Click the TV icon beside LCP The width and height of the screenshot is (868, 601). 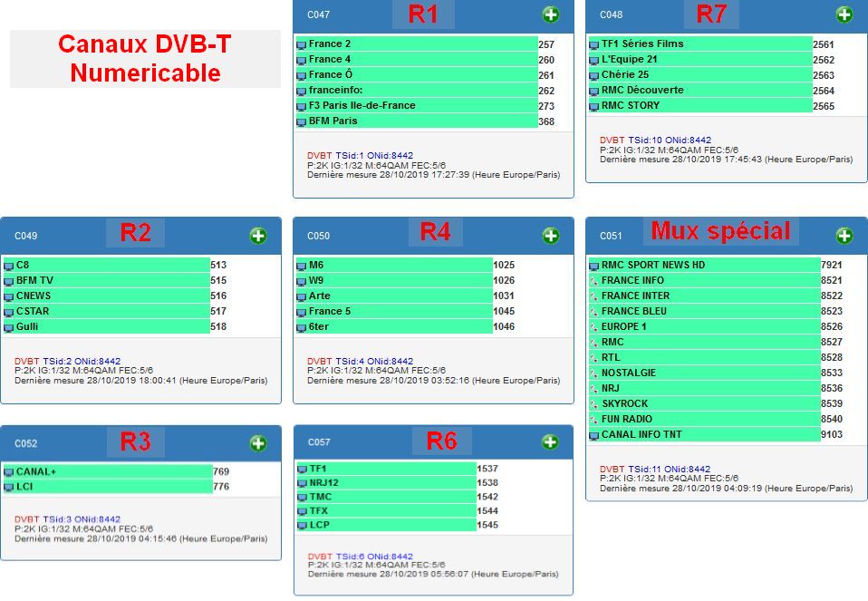point(302,527)
